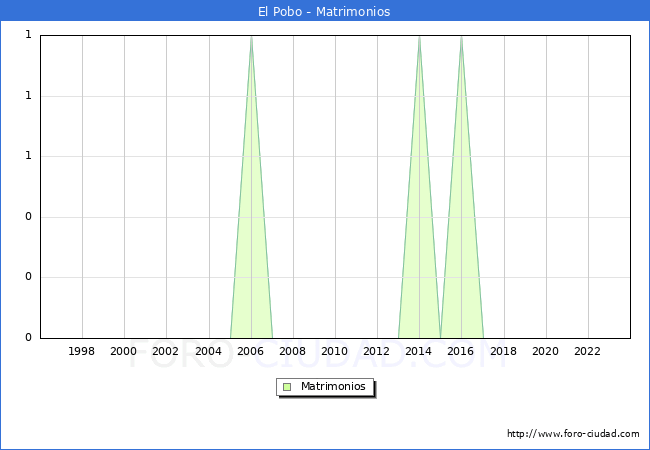Select the 2008 x-axis label
The width and height of the screenshot is (650, 450).
(x=293, y=351)
